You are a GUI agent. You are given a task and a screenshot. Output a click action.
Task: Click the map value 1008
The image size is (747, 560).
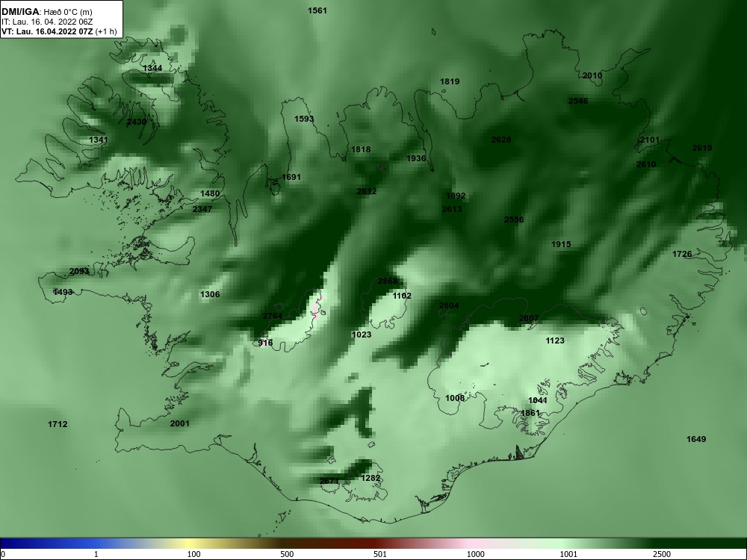455,398
